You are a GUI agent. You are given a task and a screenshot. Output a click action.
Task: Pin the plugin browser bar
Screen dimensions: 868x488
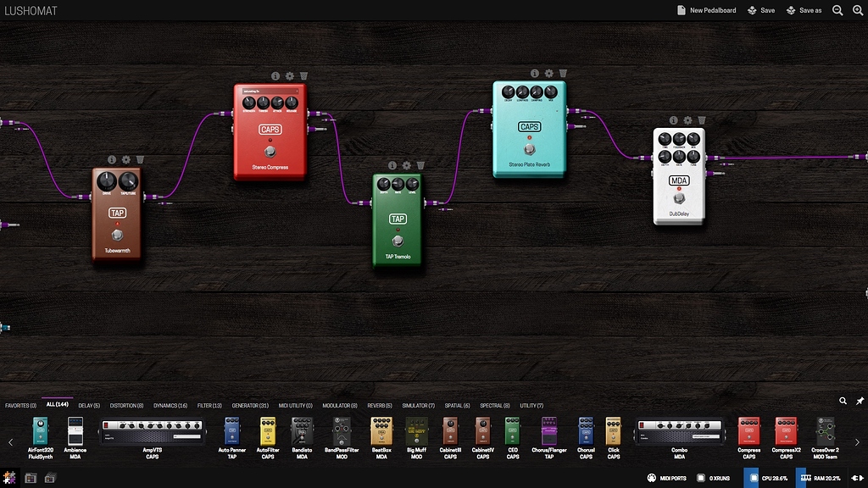pos(860,401)
